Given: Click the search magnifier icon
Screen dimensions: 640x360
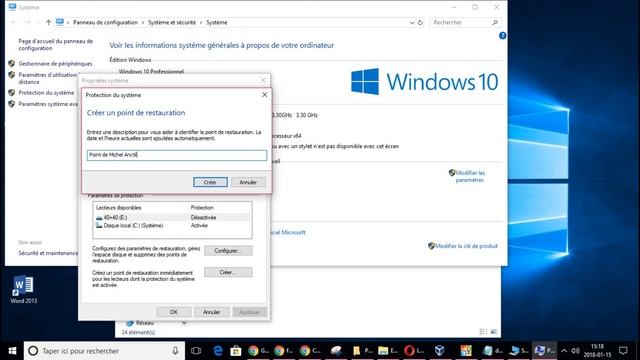Looking at the screenshot, I should 495,22.
